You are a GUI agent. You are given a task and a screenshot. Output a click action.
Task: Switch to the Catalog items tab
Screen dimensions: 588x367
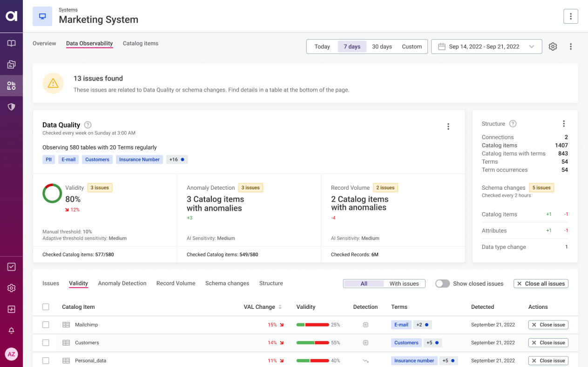[141, 43]
